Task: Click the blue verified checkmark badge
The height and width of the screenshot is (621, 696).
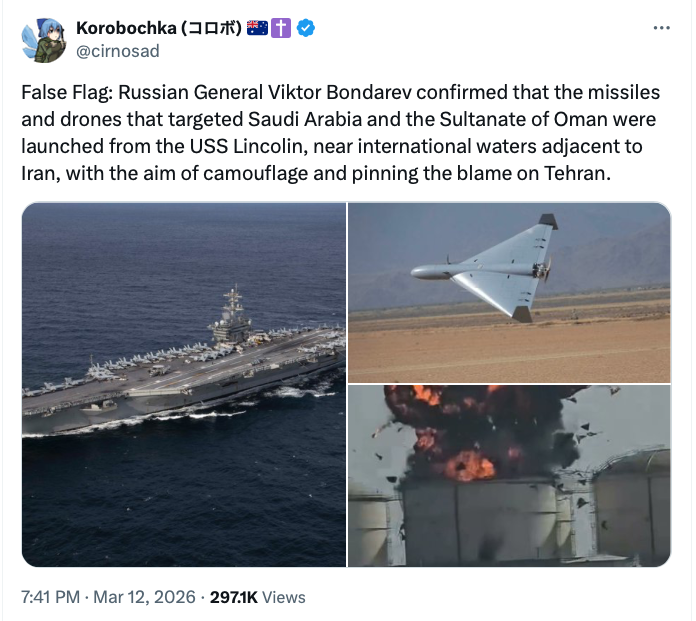Action: click(308, 29)
